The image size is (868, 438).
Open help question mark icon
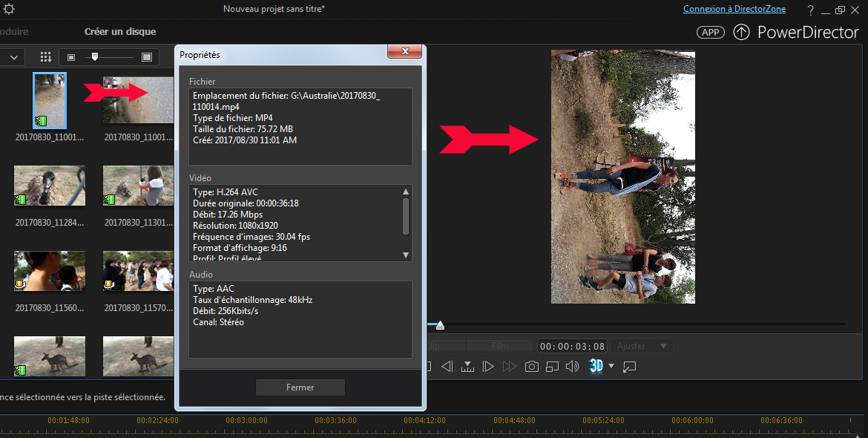pyautogui.click(x=810, y=10)
